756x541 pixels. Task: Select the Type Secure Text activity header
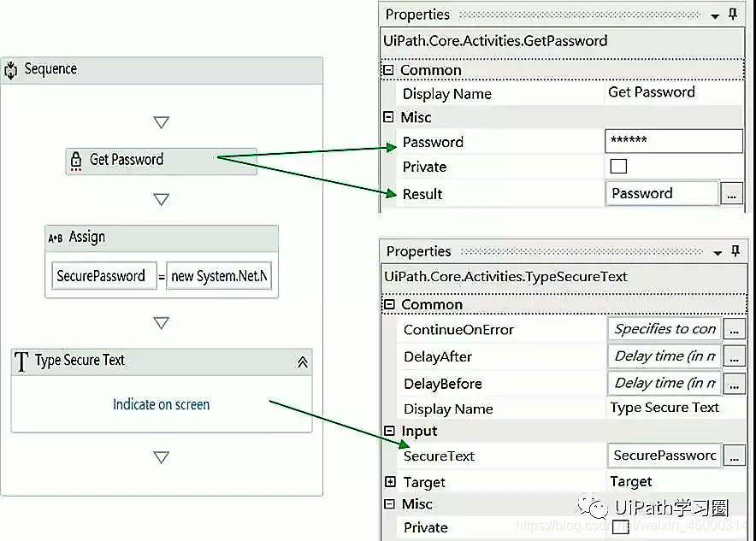[x=162, y=362]
